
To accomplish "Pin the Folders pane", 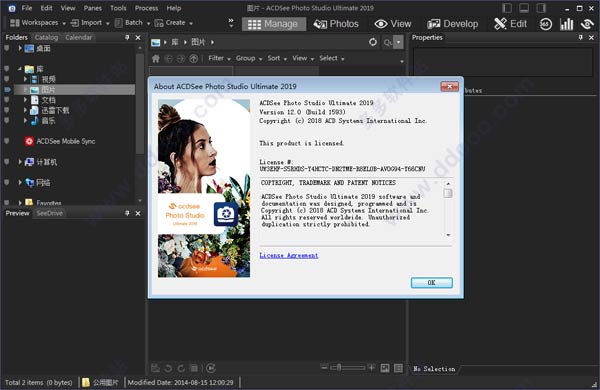I will (x=127, y=38).
